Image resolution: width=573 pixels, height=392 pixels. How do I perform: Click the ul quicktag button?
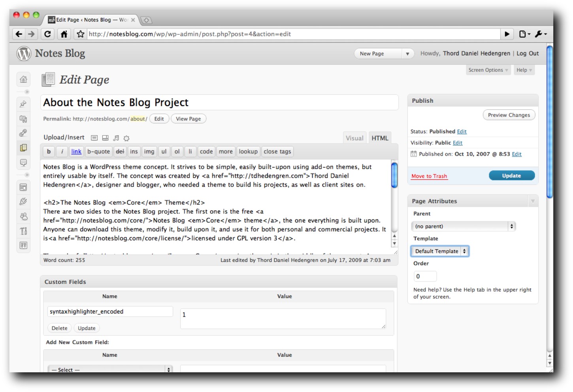point(164,151)
